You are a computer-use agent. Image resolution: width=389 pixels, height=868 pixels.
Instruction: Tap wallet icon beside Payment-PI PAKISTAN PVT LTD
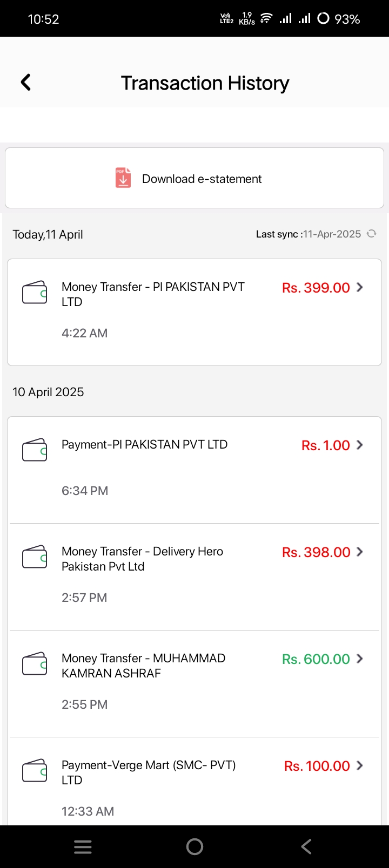pos(35,450)
